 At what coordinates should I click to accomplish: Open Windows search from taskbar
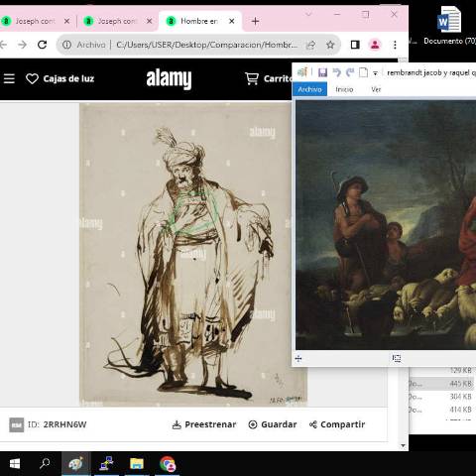(x=45, y=464)
